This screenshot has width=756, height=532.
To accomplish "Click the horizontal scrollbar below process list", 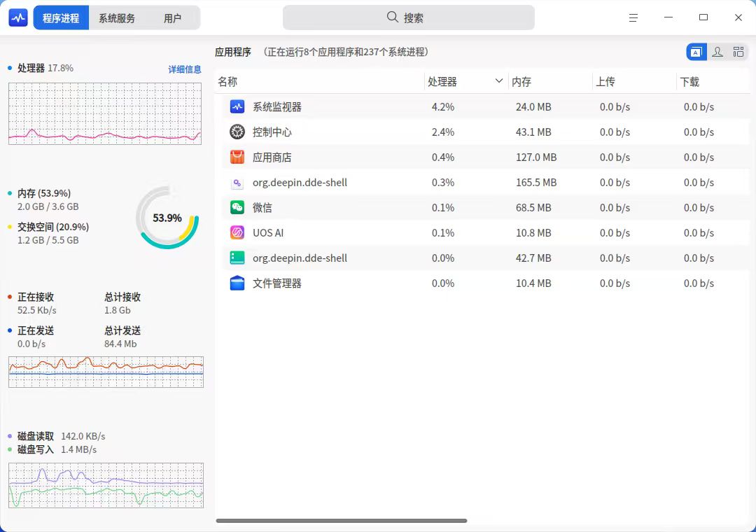I will pos(342,521).
